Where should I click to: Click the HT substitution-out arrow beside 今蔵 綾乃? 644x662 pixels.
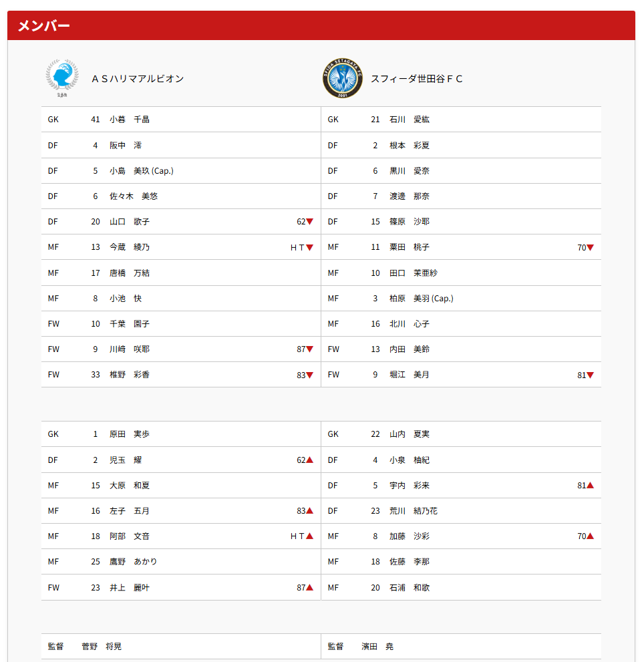[309, 247]
